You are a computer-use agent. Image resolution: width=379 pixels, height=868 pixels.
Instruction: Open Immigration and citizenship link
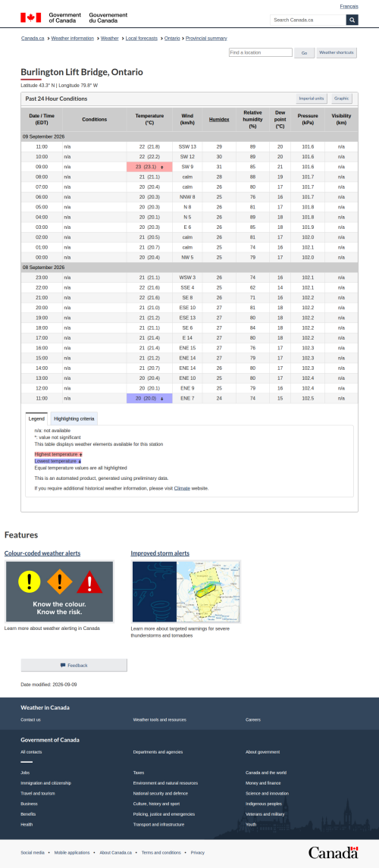[46, 783]
